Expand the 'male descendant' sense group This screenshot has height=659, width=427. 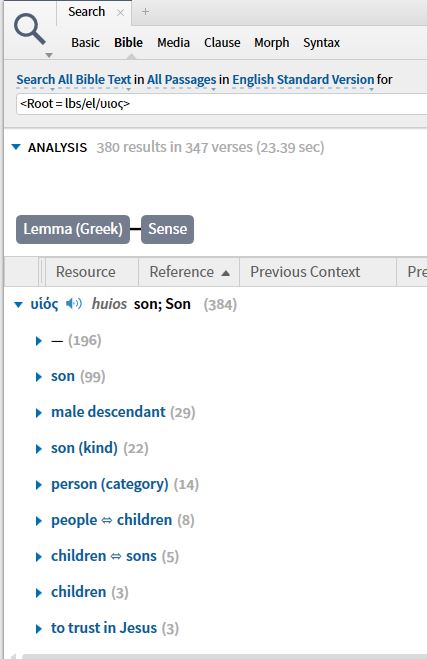(39, 413)
